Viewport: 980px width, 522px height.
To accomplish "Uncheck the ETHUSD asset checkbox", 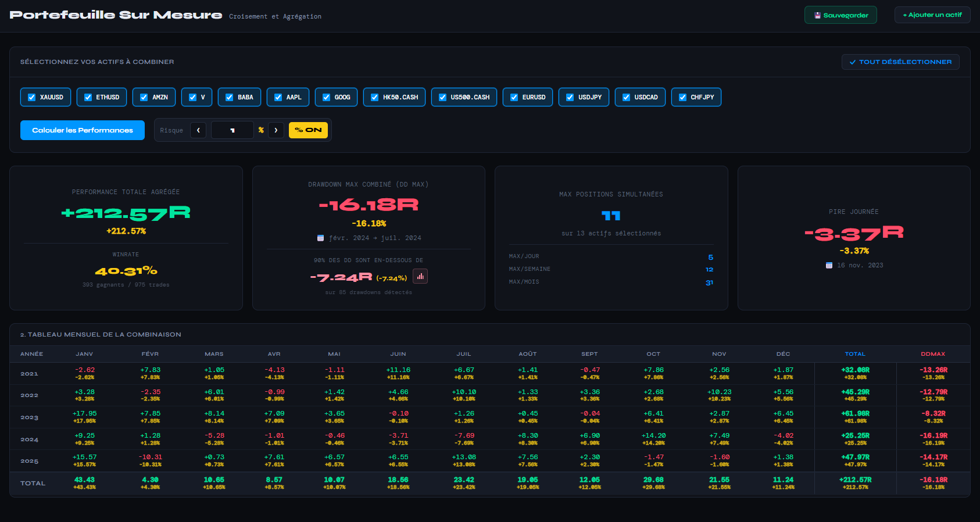I will pyautogui.click(x=88, y=97).
